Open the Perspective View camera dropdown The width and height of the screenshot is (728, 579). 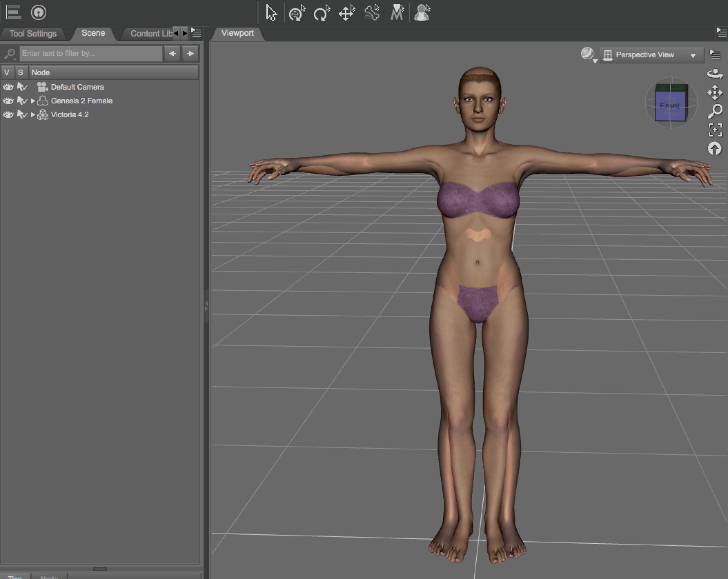pos(652,55)
